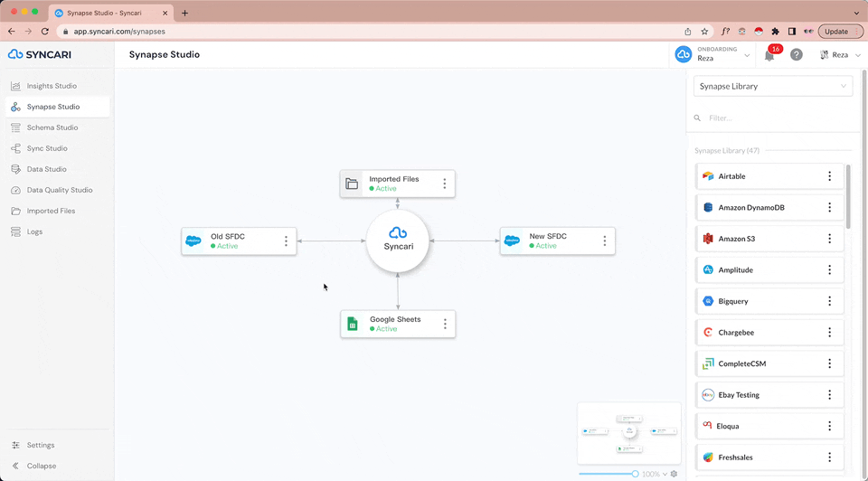Open Amazon S3 options menu
The width and height of the screenshot is (868, 481).
pyautogui.click(x=829, y=239)
